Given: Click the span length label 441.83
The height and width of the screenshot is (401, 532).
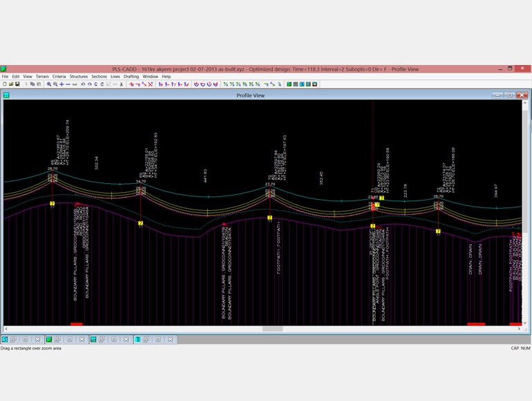Looking at the screenshot, I should pyautogui.click(x=205, y=176).
